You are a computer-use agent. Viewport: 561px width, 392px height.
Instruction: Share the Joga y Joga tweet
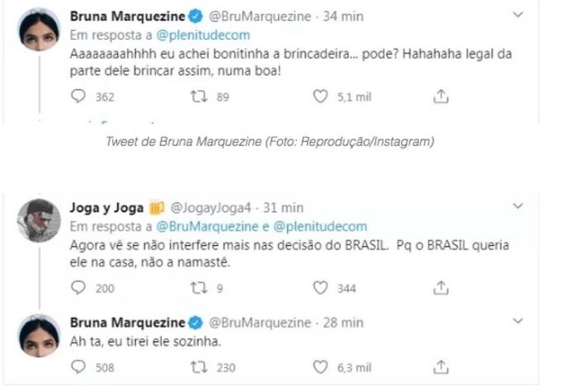point(441,287)
